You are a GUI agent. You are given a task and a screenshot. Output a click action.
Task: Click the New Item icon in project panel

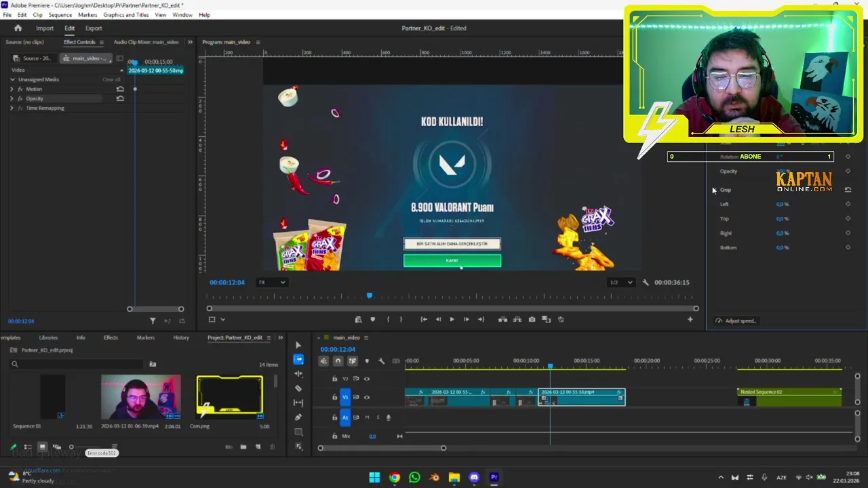click(258, 447)
